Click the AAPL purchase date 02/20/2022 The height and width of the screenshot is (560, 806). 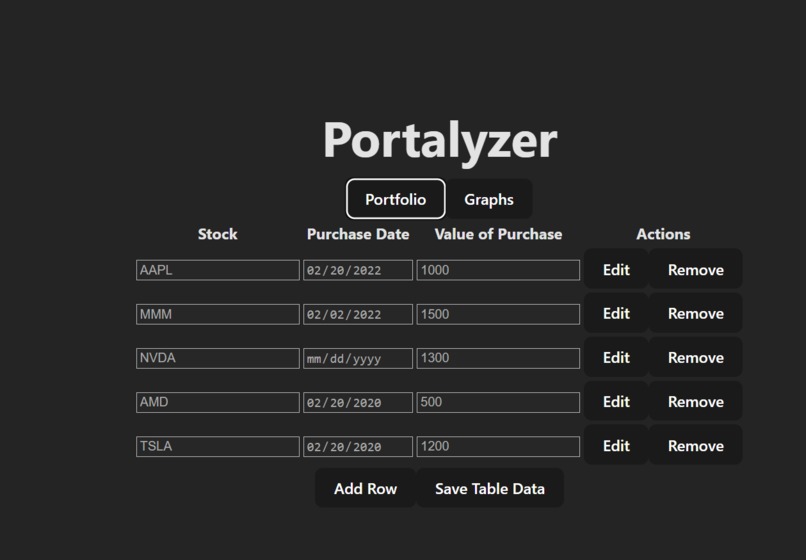pyautogui.click(x=358, y=270)
